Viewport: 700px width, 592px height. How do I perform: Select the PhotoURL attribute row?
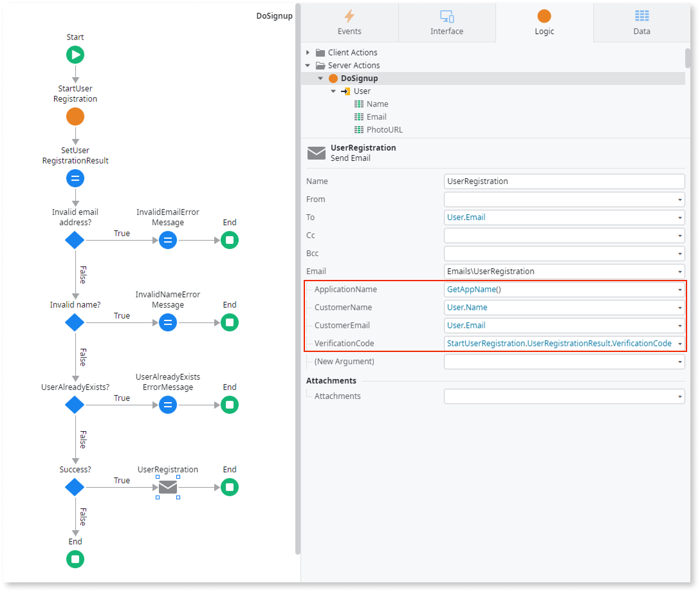pos(493,130)
